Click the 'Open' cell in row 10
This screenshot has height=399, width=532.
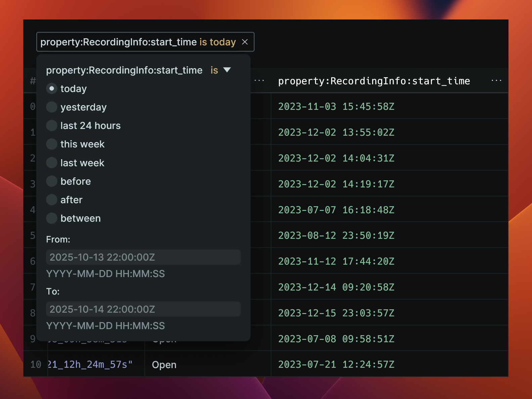[164, 365]
